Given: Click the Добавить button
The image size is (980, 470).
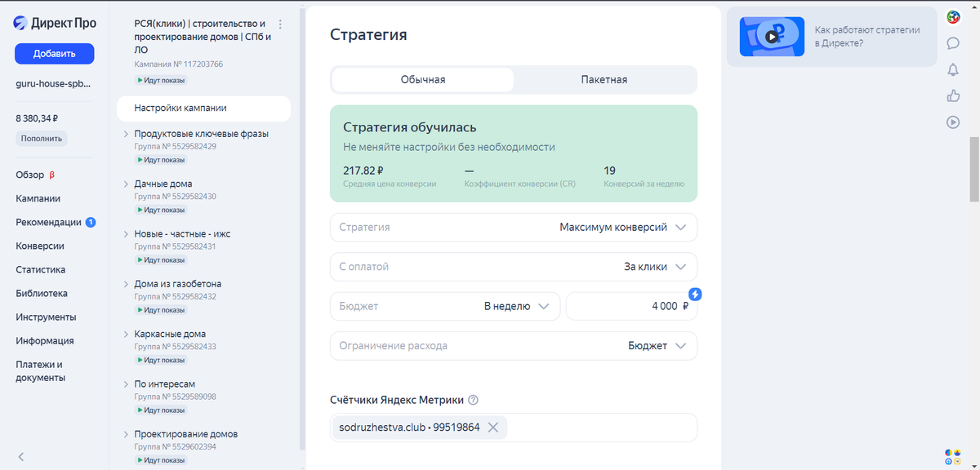Looking at the screenshot, I should tap(54, 54).
